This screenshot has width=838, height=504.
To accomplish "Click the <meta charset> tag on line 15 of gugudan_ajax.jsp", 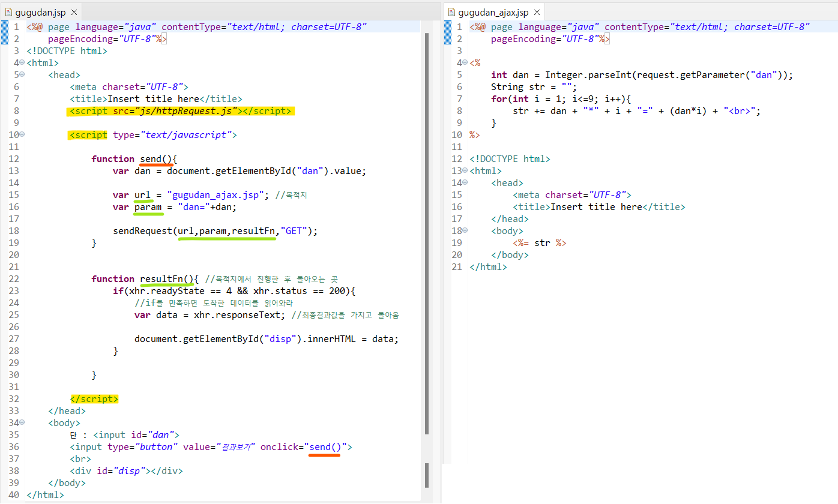I will [572, 194].
